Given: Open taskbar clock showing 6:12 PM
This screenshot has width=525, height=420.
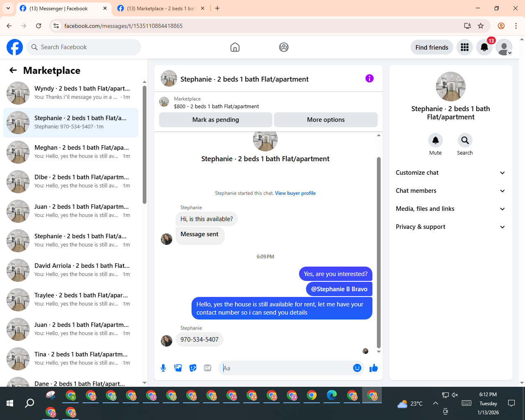Looking at the screenshot, I should pos(488,403).
